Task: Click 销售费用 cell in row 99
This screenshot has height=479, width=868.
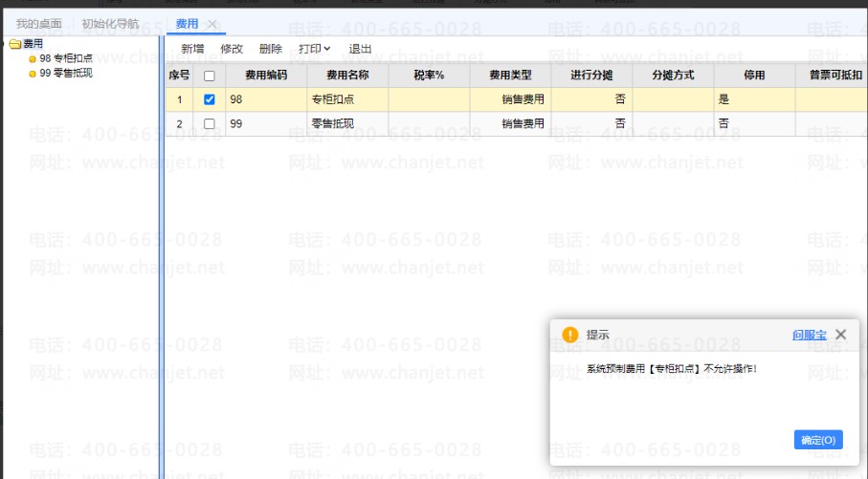Action: (510, 124)
